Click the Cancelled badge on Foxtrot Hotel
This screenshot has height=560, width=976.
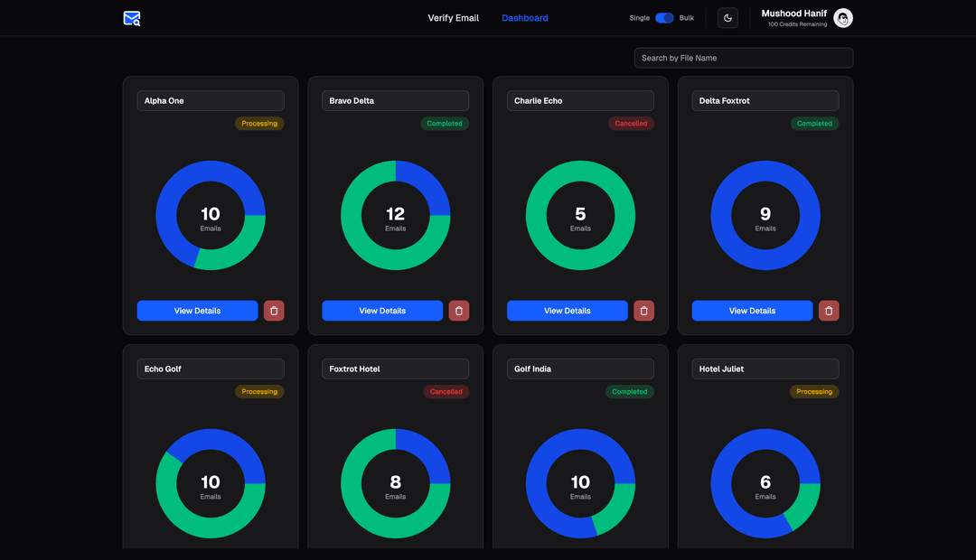point(446,391)
